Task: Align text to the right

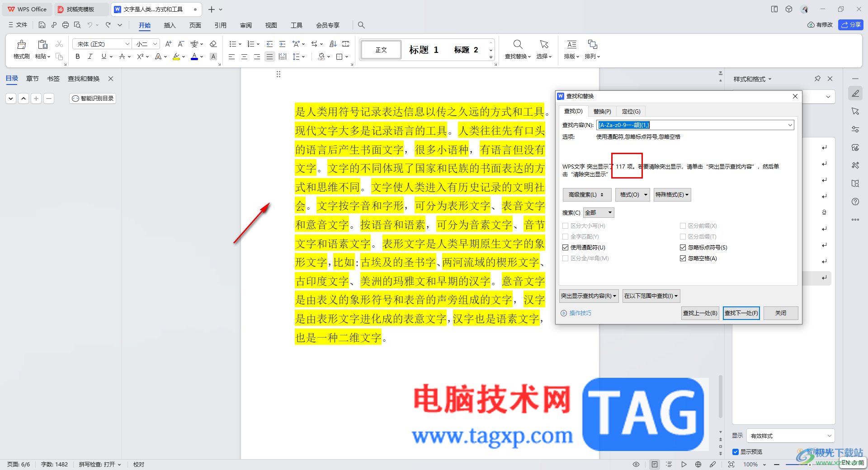Action: tap(257, 56)
